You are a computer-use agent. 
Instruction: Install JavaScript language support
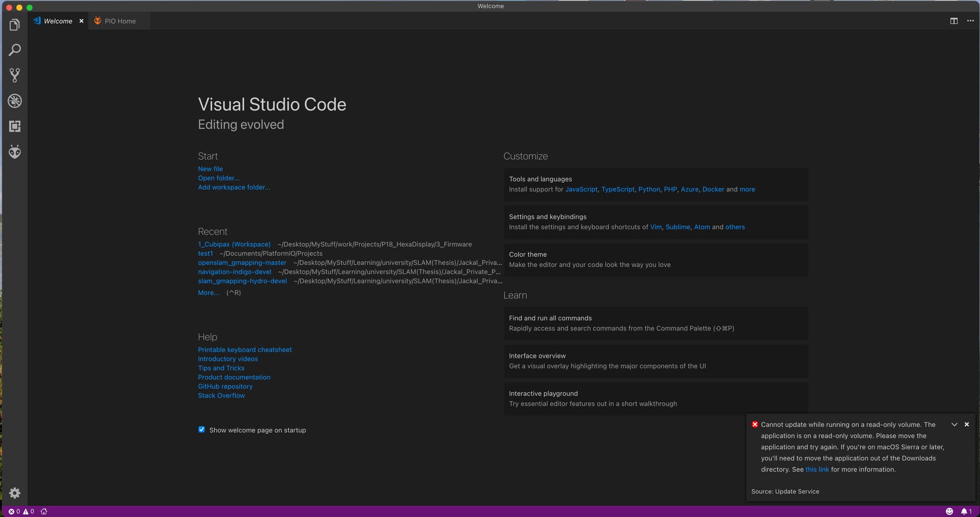tap(581, 189)
